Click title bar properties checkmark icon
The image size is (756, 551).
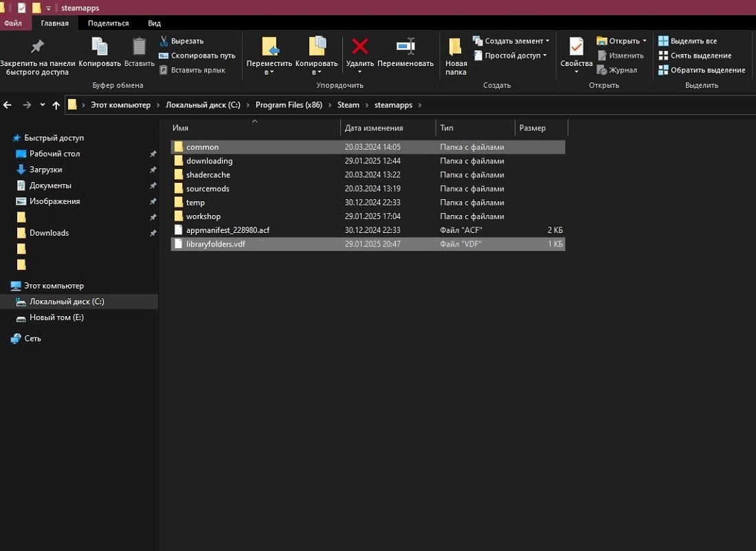tap(22, 8)
